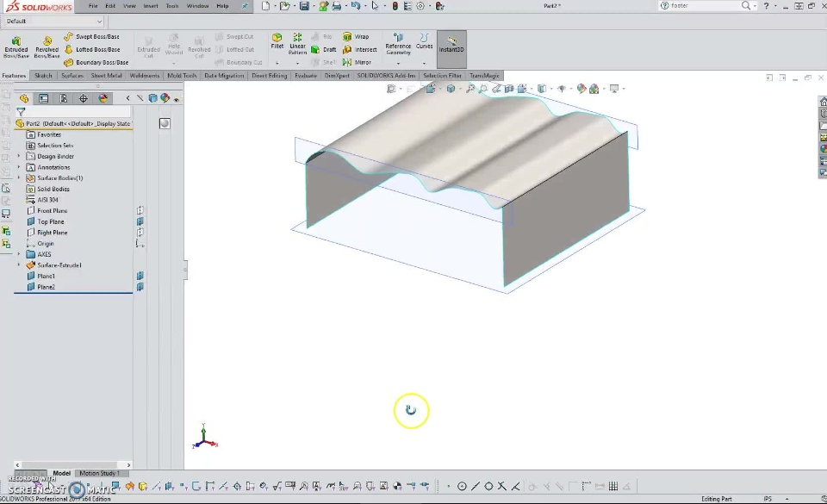Switch to the Surfaces tab

tap(72, 76)
